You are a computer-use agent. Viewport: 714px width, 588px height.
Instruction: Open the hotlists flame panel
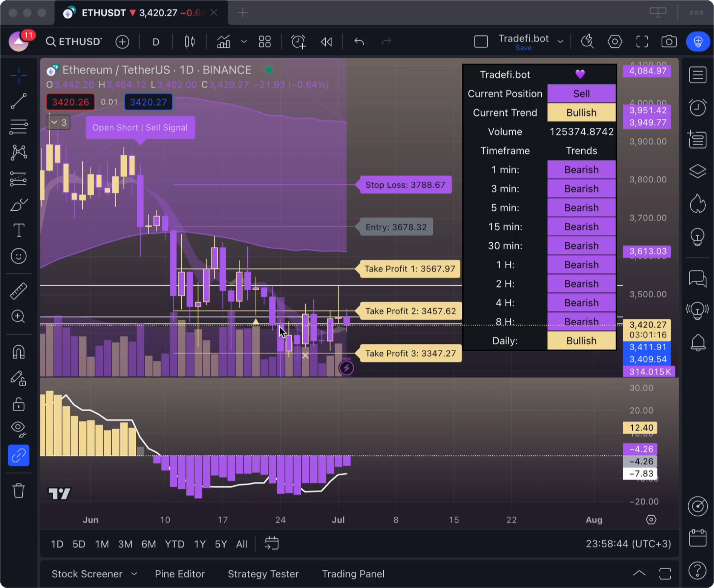pyautogui.click(x=697, y=204)
